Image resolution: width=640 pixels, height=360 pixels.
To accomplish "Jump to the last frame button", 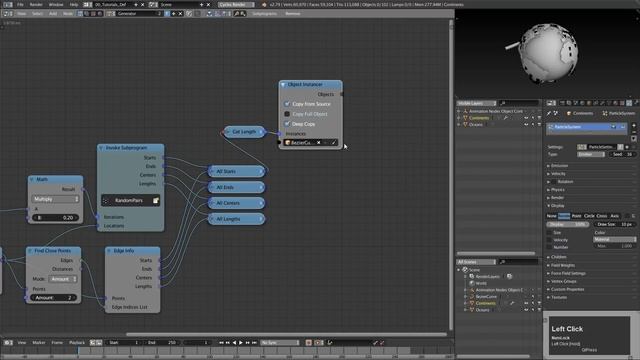I will pyautogui.click(x=254, y=342).
